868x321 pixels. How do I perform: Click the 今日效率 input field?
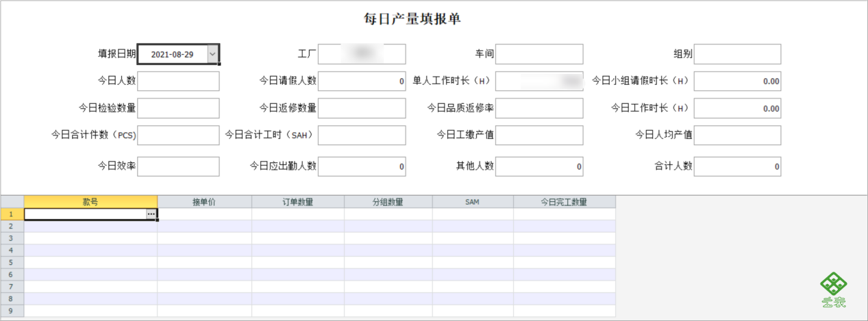pos(178,166)
